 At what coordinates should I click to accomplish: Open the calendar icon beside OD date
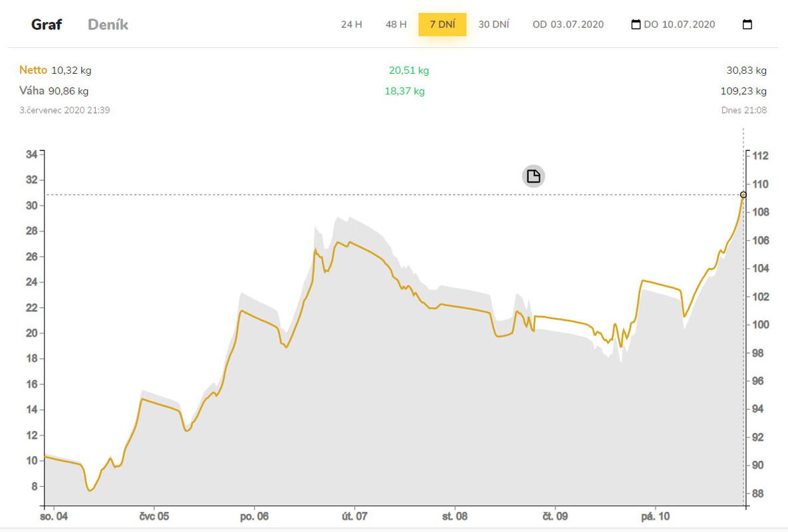pos(636,24)
